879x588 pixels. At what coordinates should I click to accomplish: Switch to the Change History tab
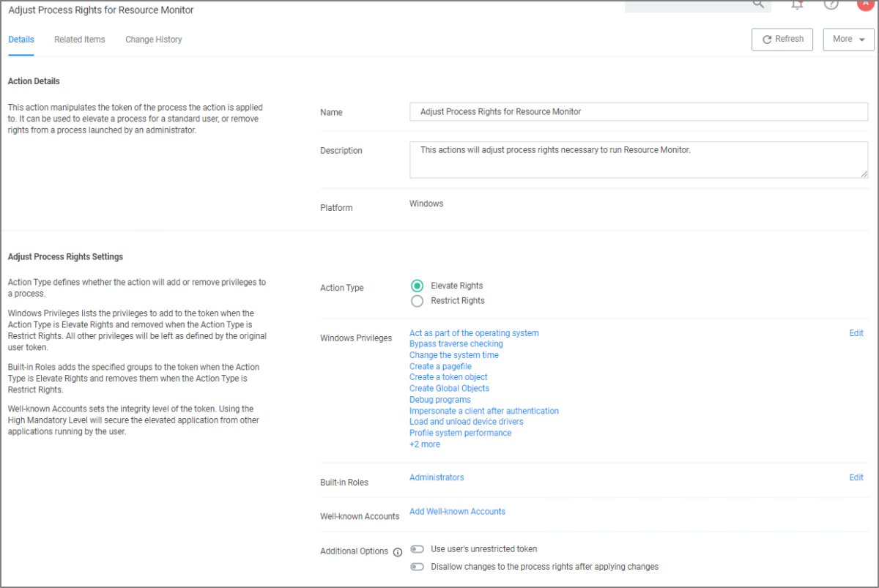click(x=153, y=40)
